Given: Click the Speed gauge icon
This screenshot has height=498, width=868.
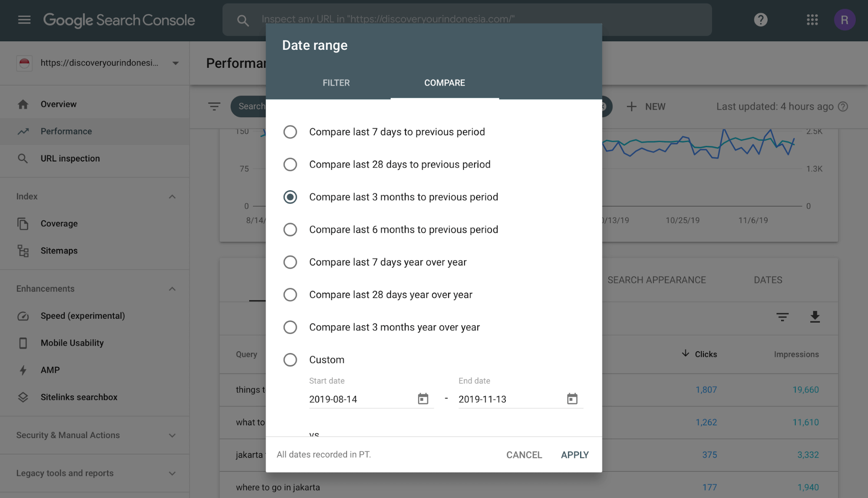Looking at the screenshot, I should tap(23, 316).
